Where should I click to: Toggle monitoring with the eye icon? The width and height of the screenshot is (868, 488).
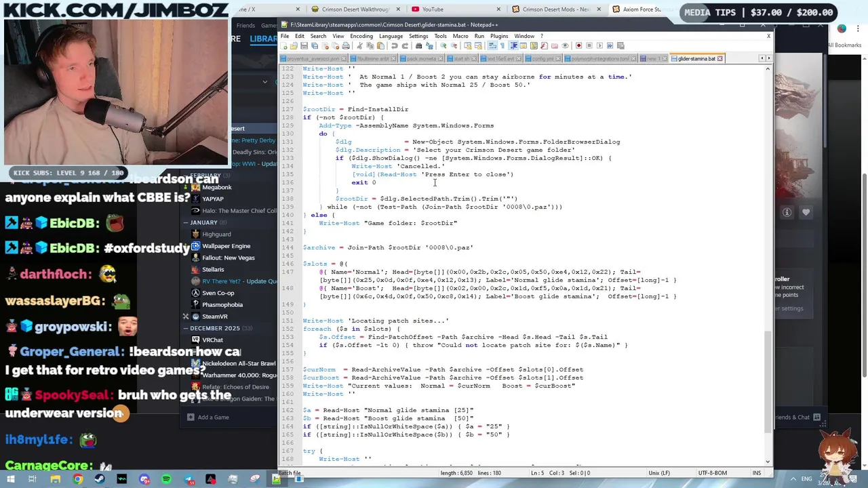[x=565, y=45]
